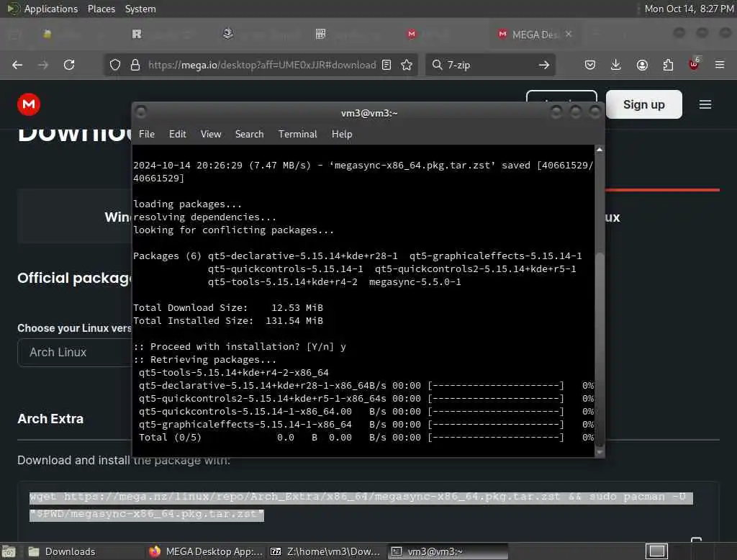Open Firefox account icon
737x560 pixels.
point(642,65)
